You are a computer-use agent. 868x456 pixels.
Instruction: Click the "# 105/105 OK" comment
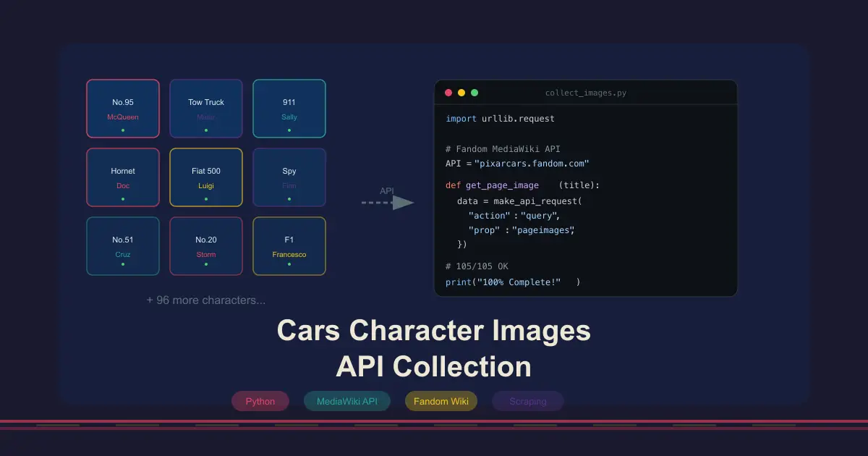[x=477, y=266]
